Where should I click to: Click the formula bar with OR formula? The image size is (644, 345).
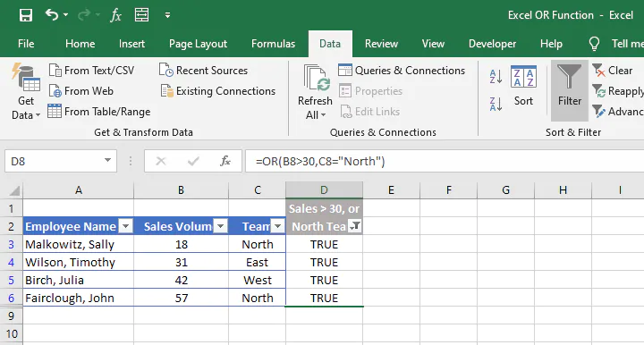445,161
